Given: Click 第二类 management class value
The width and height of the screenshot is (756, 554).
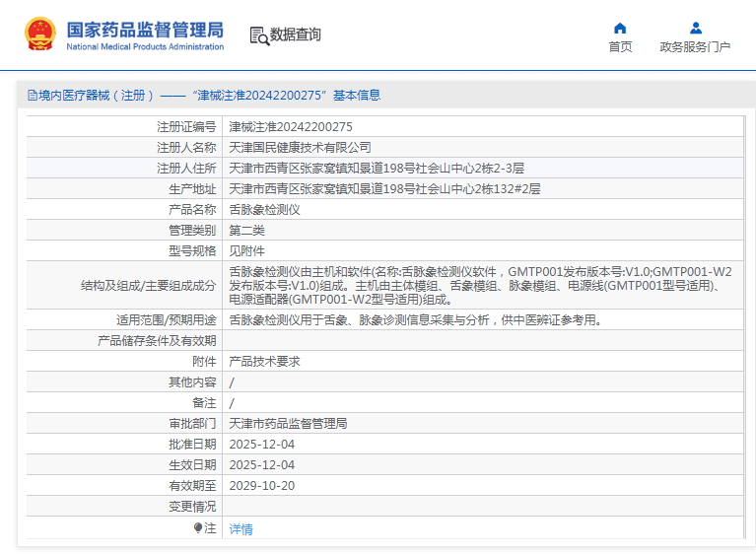Looking at the screenshot, I should (x=246, y=231).
